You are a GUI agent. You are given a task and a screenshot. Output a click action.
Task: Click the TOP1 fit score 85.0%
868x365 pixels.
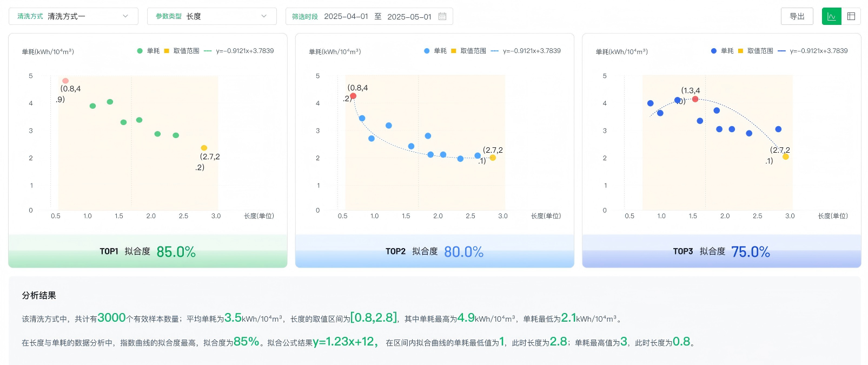176,252
